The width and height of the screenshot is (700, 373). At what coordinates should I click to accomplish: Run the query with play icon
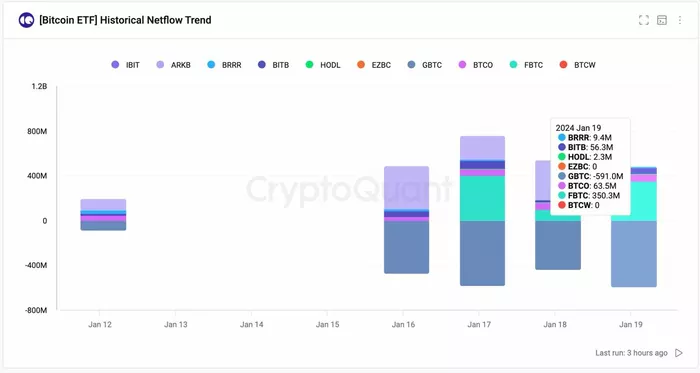pyautogui.click(x=679, y=353)
